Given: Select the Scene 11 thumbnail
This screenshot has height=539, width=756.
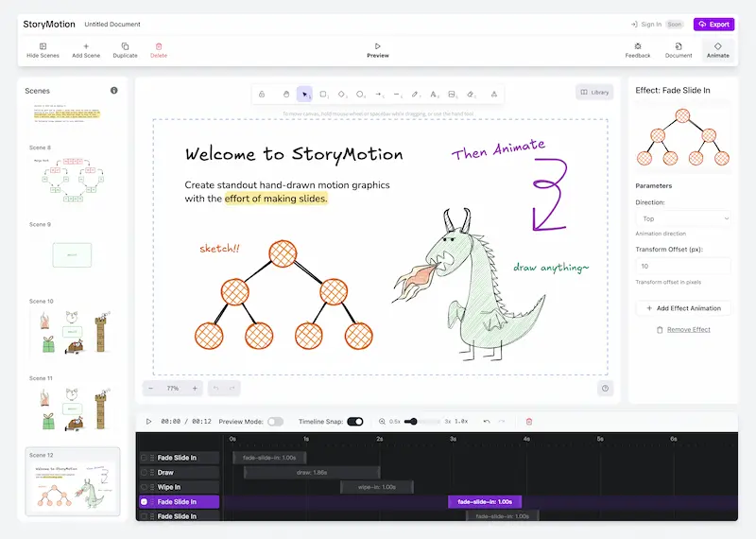Looking at the screenshot, I should [x=73, y=409].
